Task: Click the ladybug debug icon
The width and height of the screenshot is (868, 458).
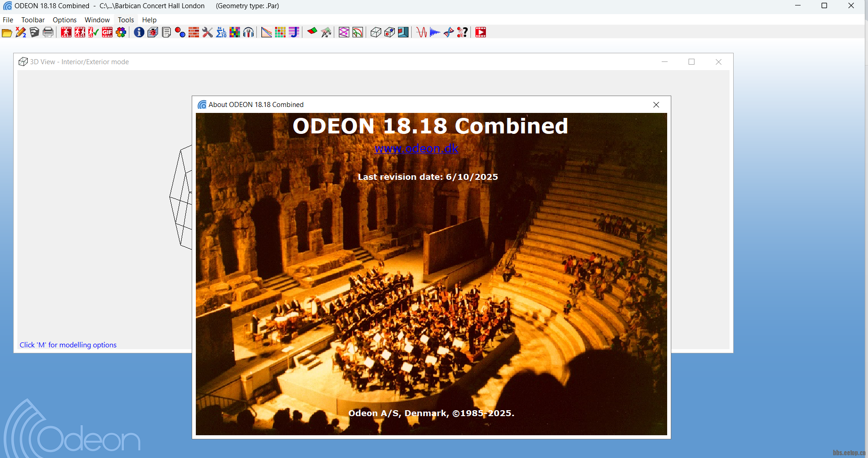Action: (x=153, y=32)
